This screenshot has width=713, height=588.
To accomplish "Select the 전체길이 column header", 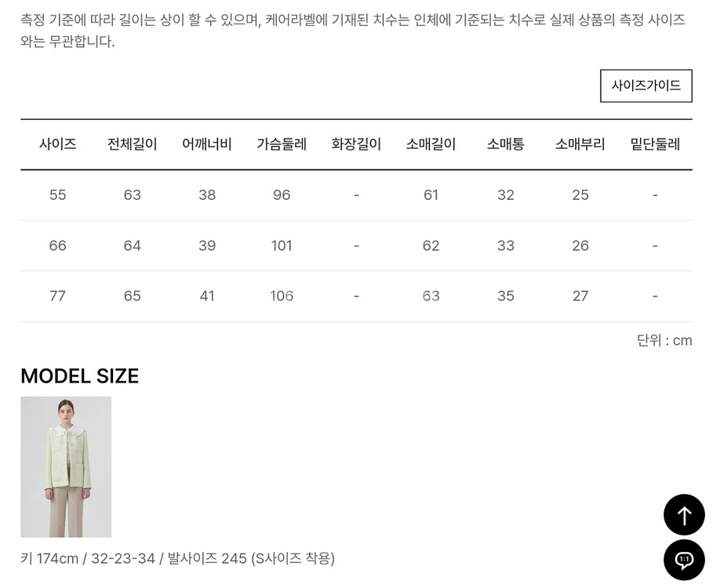I will 133,144.
